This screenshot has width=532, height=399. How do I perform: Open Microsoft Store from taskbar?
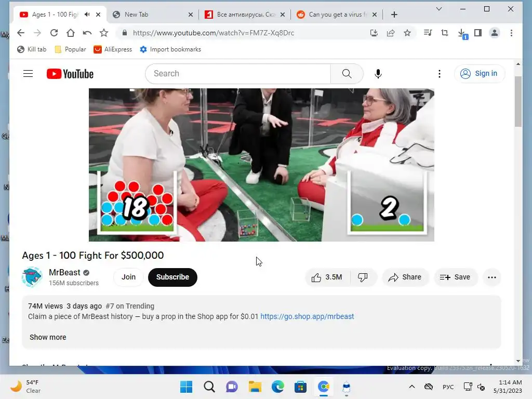300,387
